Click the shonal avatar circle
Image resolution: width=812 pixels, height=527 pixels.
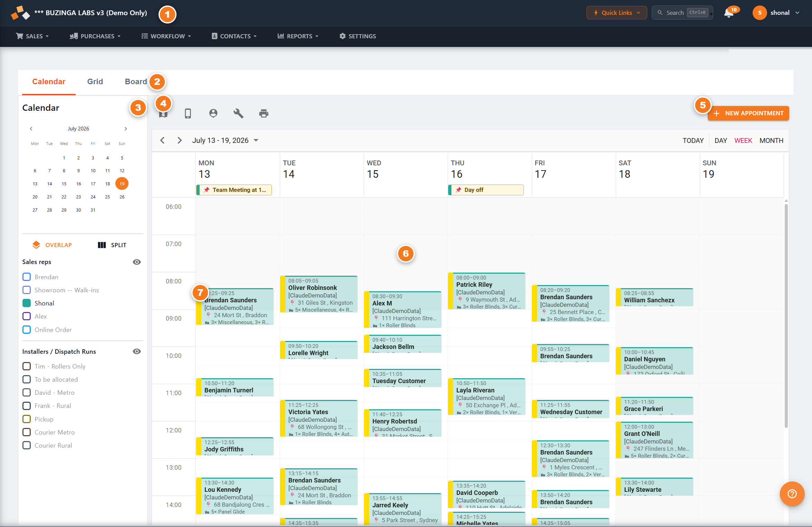pyautogui.click(x=760, y=13)
